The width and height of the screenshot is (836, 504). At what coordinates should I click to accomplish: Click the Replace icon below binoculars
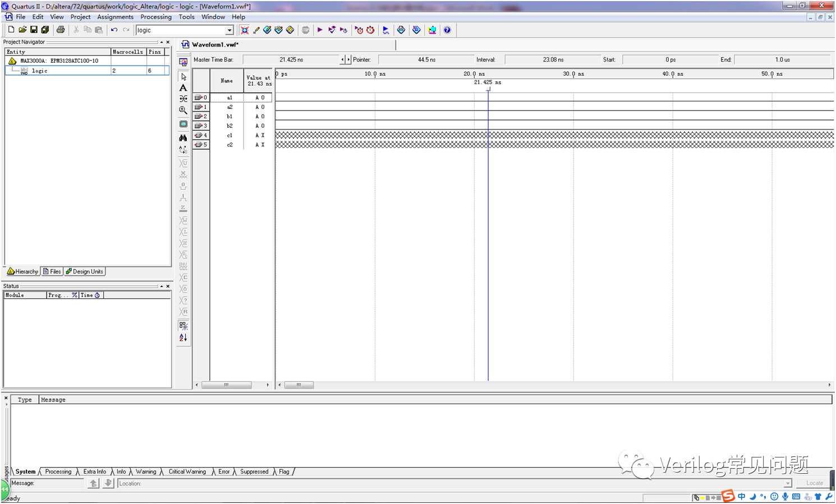(183, 150)
